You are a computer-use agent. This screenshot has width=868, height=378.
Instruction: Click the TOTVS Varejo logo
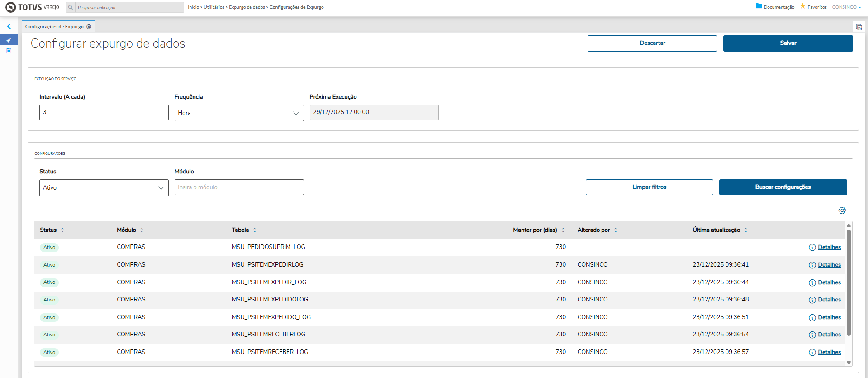coord(32,7)
